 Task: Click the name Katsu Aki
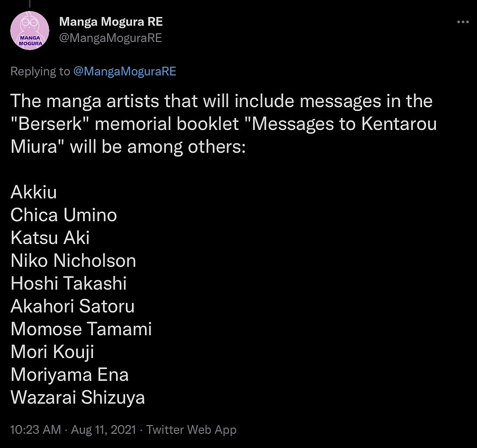pyautogui.click(x=50, y=238)
